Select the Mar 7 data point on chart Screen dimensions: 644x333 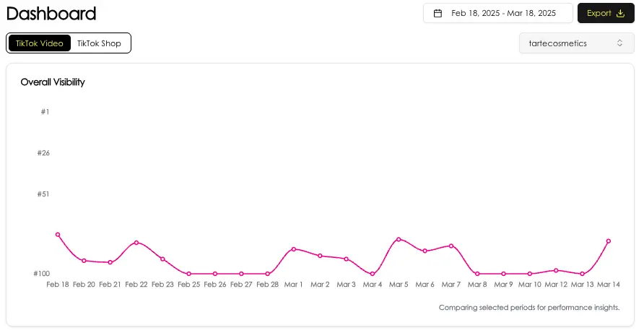(451, 246)
